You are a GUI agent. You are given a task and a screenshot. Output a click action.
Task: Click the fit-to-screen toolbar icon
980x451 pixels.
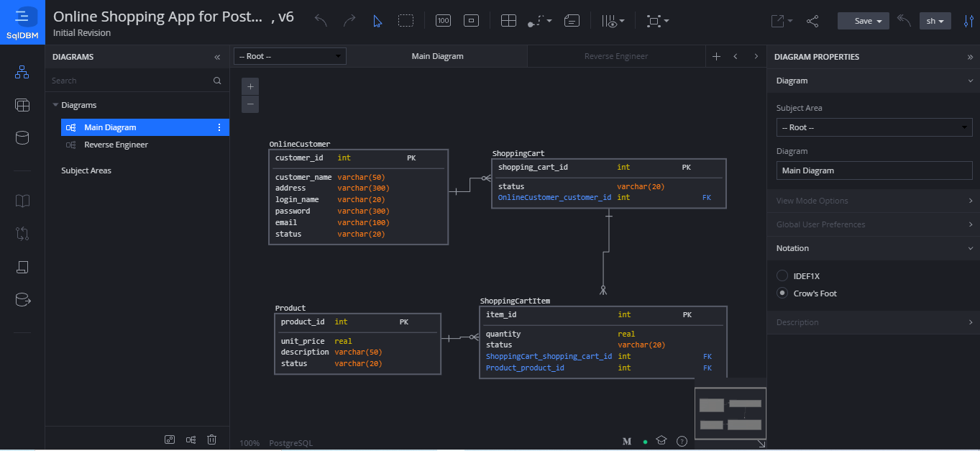472,21
